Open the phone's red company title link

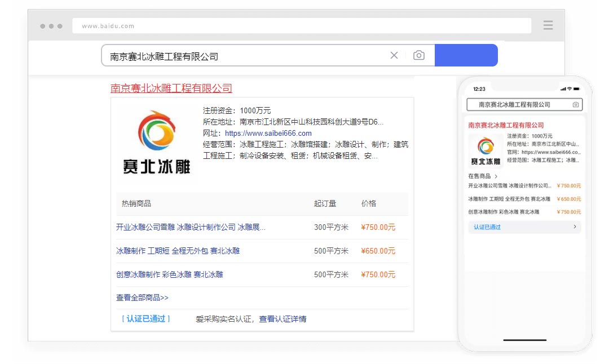pyautogui.click(x=506, y=125)
